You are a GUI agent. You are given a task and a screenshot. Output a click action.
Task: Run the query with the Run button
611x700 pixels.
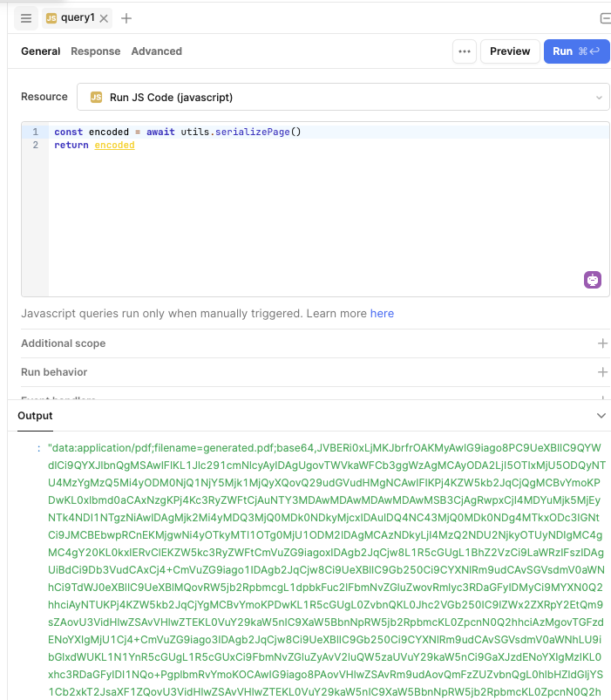pos(576,51)
